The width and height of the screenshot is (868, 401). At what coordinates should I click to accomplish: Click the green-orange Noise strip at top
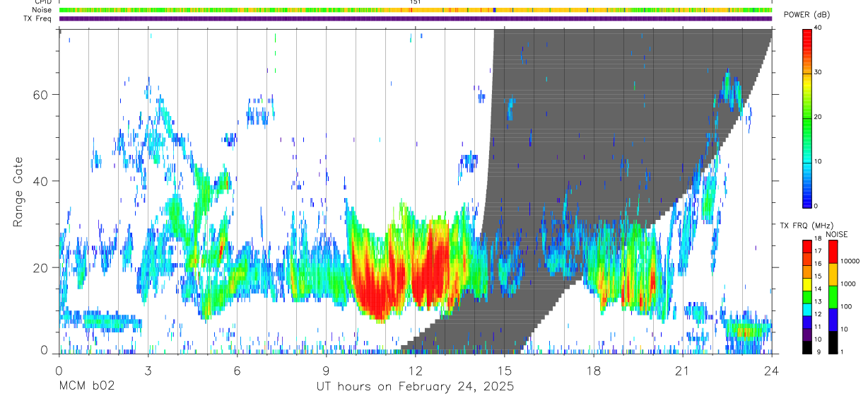[x=415, y=10]
